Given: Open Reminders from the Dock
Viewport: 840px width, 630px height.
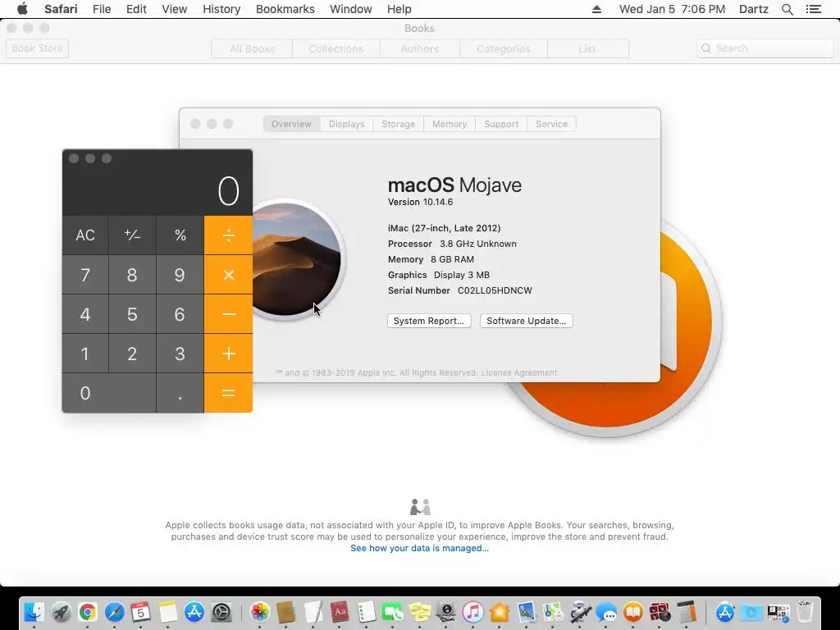Looking at the screenshot, I should point(367,612).
